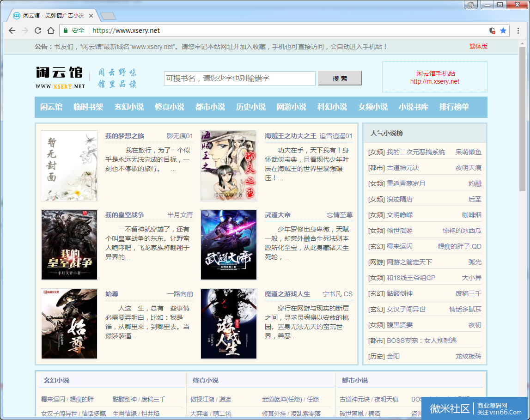Open 倾世武姬 in the ranking list
530x420 pixels.
coord(400,231)
